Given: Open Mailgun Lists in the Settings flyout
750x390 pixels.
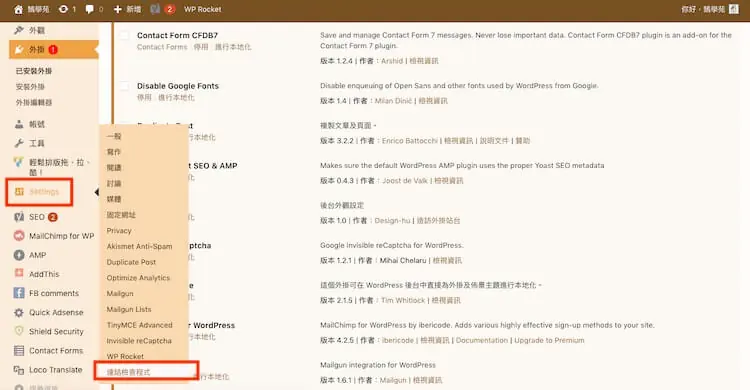Looking at the screenshot, I should click(129, 310).
